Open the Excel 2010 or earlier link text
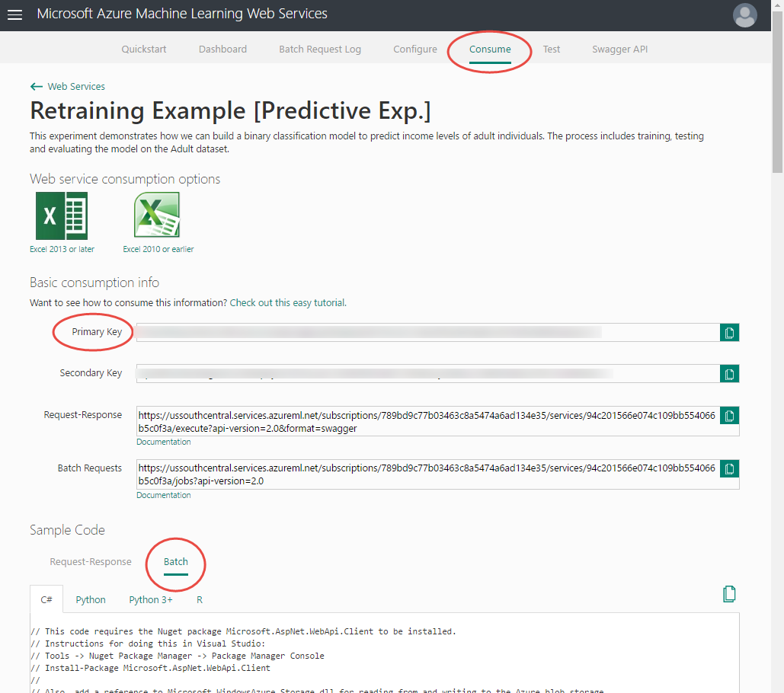 (158, 249)
